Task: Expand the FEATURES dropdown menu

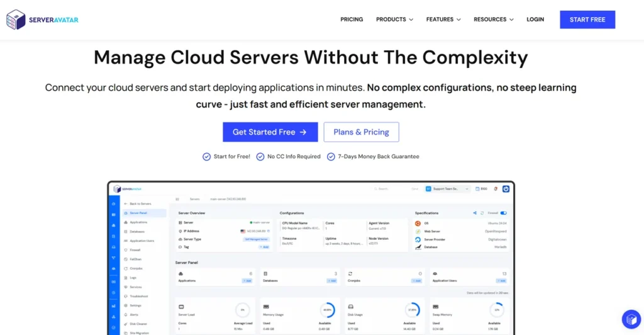Action: [443, 20]
